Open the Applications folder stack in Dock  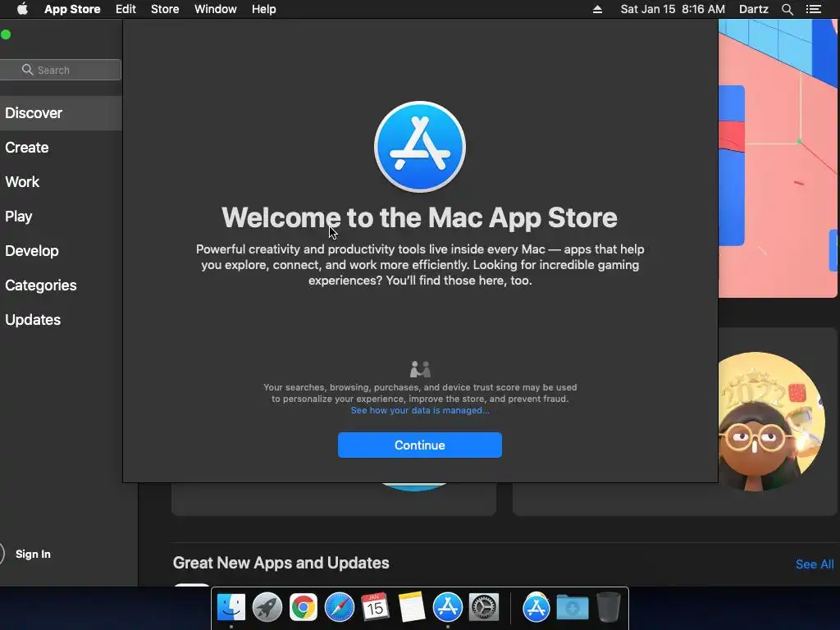[536, 608]
